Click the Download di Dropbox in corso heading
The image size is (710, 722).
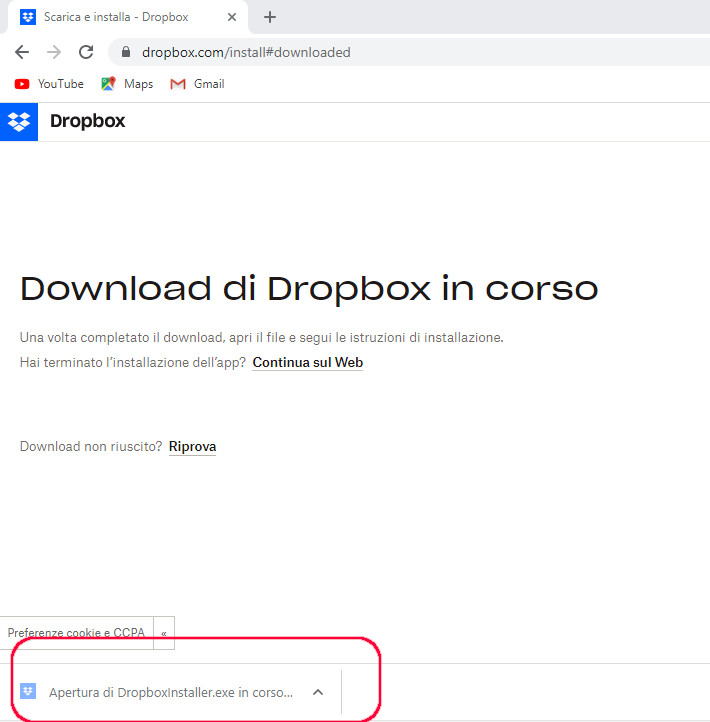coord(309,289)
